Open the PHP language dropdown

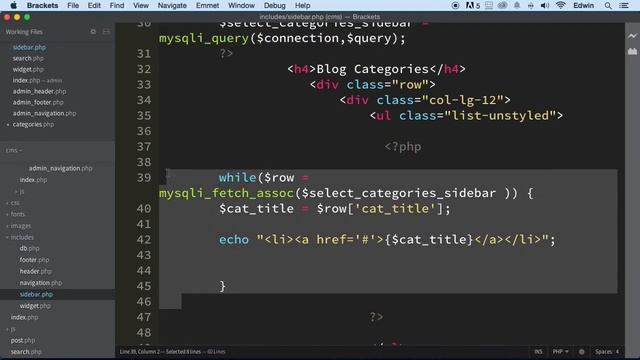560,351
